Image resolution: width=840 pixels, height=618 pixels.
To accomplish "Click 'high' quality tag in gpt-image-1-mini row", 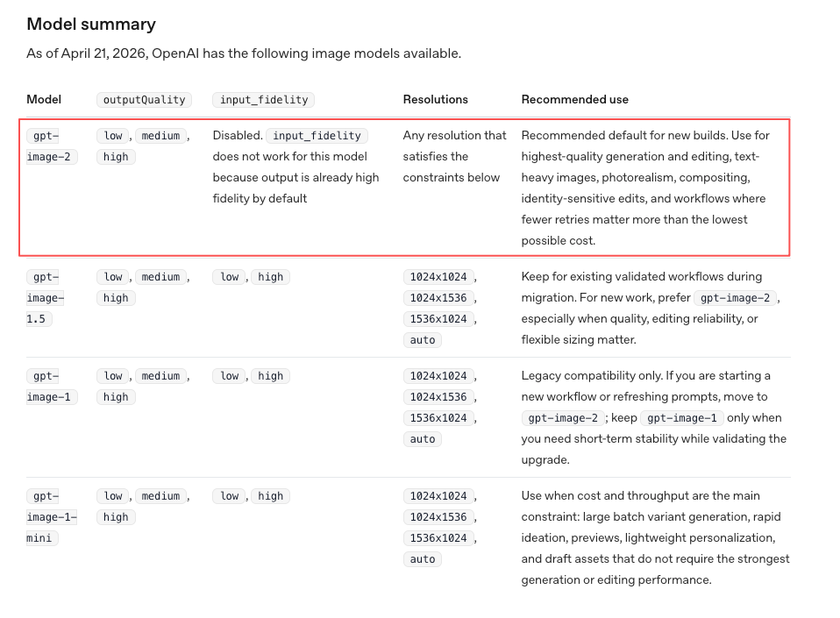I will tap(116, 517).
